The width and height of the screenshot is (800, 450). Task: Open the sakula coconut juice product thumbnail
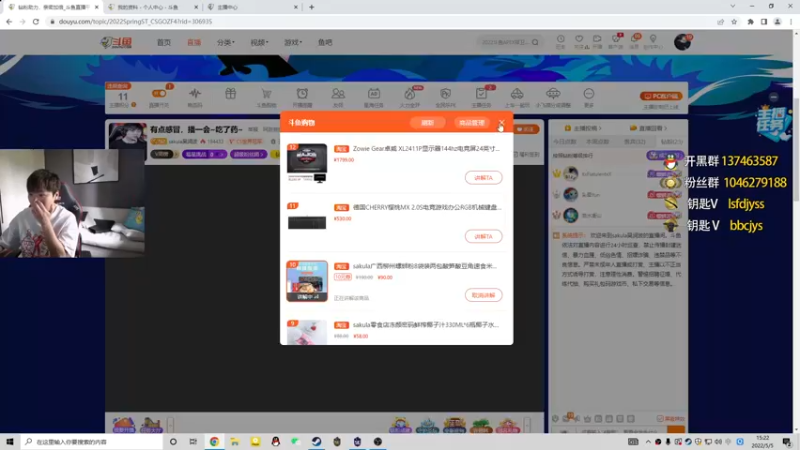tap(307, 332)
